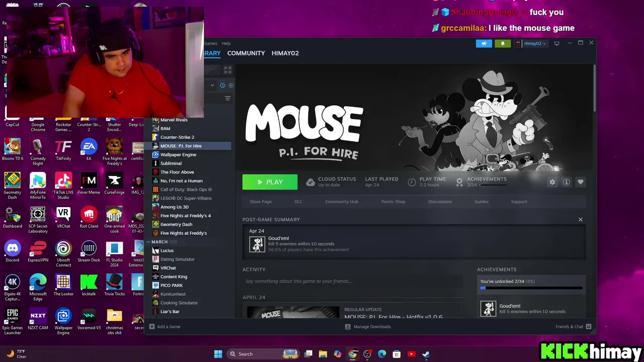Viewport: 644px width, 362px height.
Task: Switch to Big Picture mode monitor icon
Action: [x=556, y=43]
